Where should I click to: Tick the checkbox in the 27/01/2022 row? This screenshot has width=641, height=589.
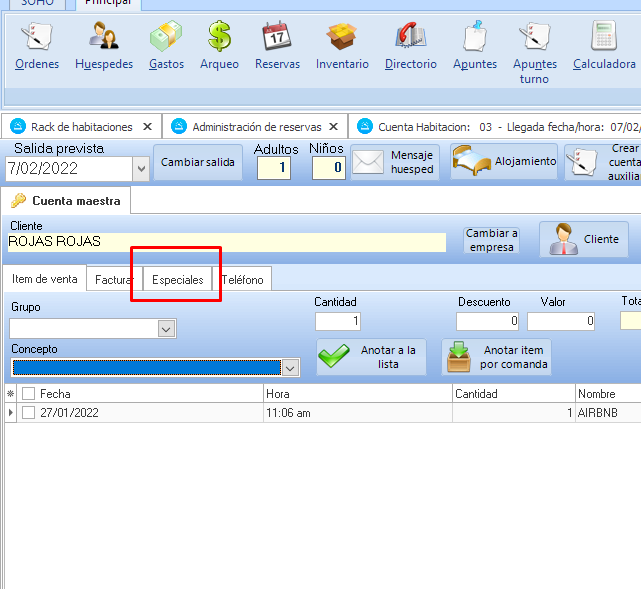point(29,412)
